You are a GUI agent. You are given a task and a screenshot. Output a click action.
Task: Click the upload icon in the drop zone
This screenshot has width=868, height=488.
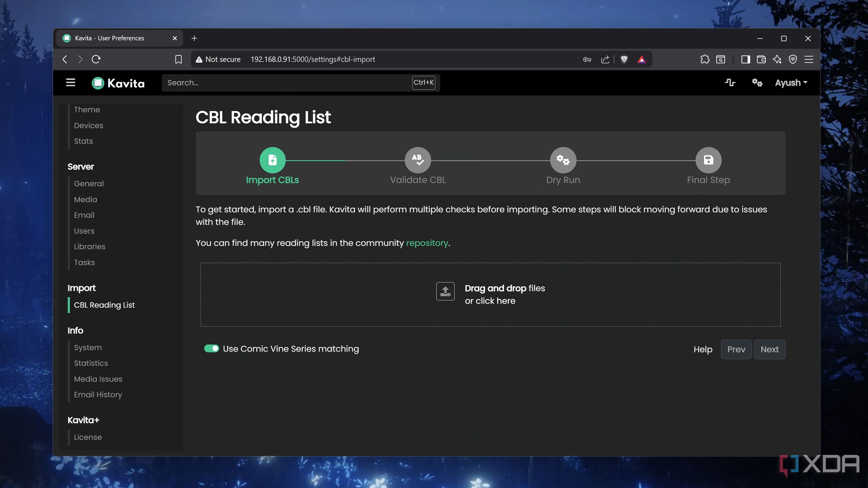coord(445,291)
